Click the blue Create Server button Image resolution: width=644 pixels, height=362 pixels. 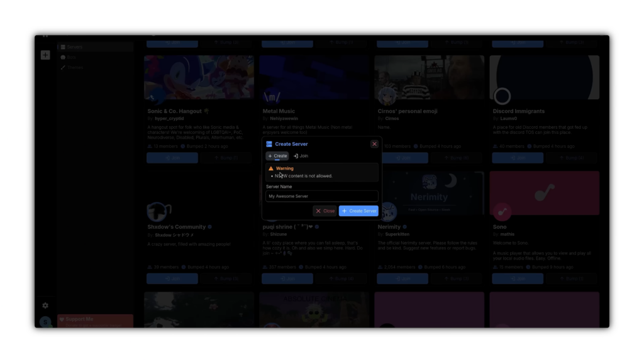358,211
